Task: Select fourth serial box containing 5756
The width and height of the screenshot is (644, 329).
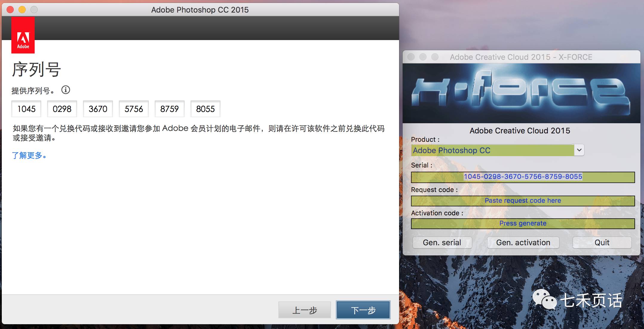Action: click(x=134, y=109)
